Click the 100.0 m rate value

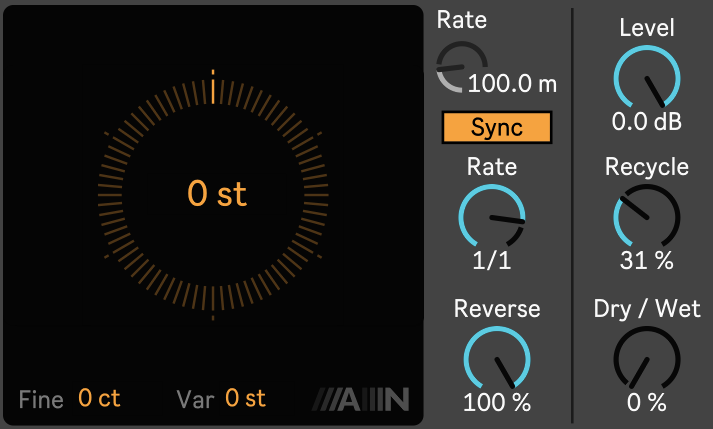click(512, 83)
